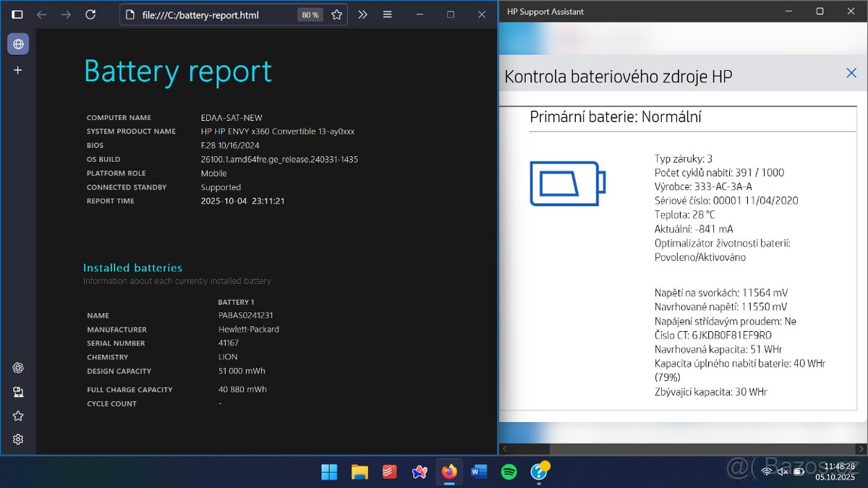Open Microsoft Word from the taskbar
The height and width of the screenshot is (488, 868).
479,472
